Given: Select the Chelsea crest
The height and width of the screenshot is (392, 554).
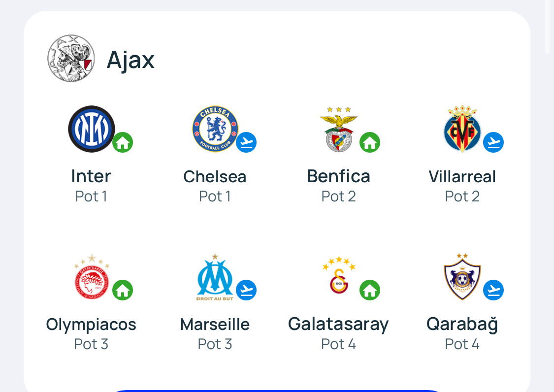Looking at the screenshot, I should 215,129.
